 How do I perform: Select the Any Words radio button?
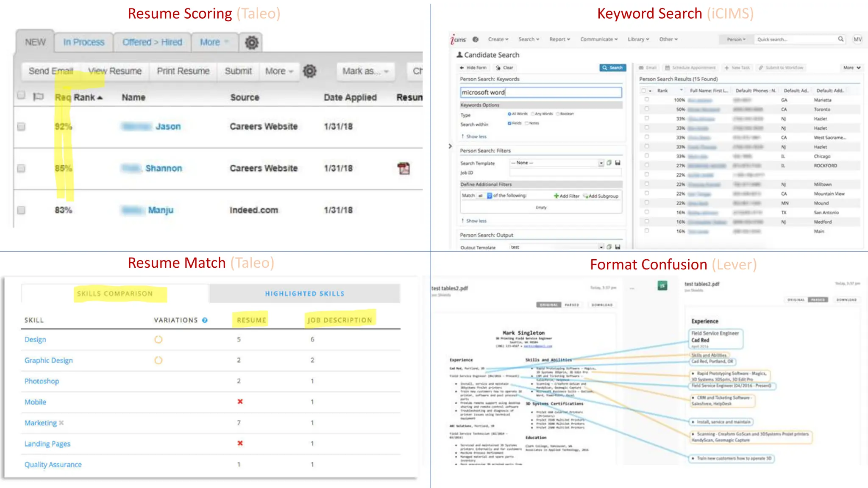[x=533, y=114]
